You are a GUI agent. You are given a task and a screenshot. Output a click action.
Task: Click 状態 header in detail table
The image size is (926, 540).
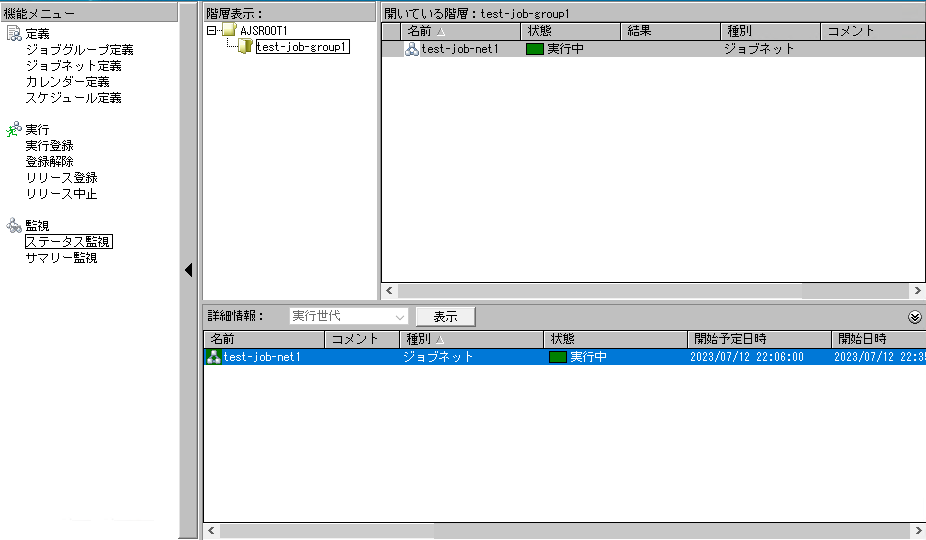pyautogui.click(x=615, y=339)
